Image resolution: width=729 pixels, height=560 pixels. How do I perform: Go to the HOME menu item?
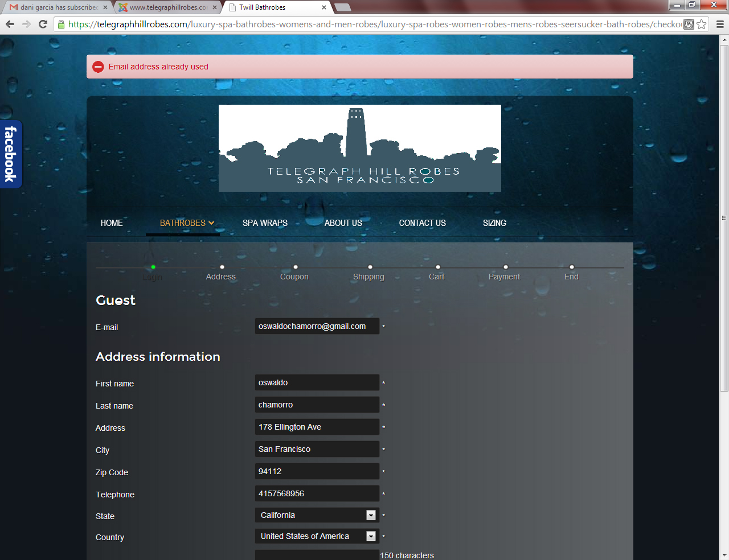112,223
